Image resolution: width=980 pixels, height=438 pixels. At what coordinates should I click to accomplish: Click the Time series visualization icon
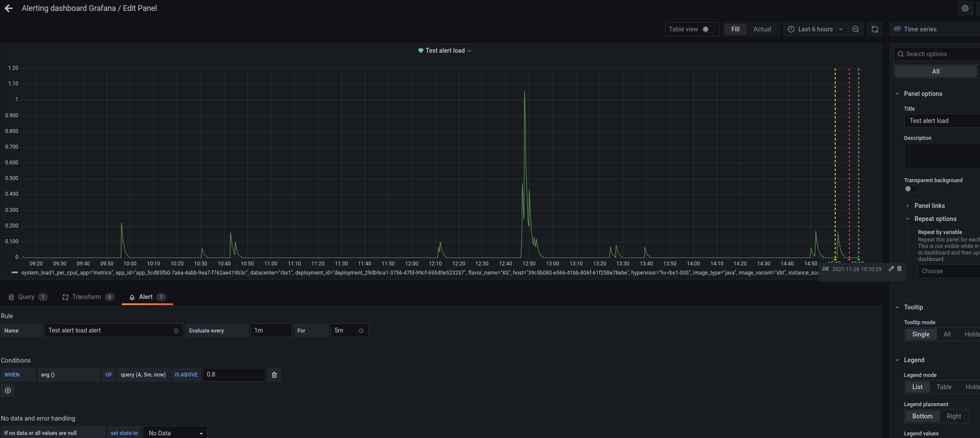[897, 29]
